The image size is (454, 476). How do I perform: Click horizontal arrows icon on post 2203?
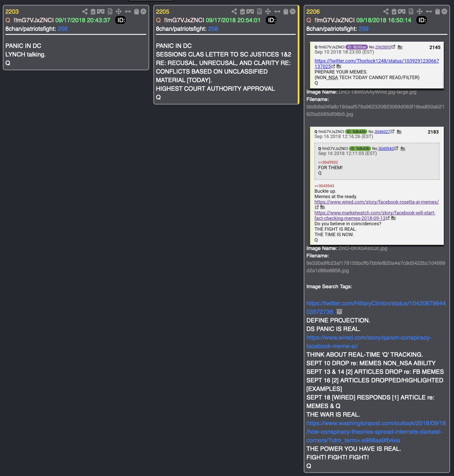[x=128, y=11]
